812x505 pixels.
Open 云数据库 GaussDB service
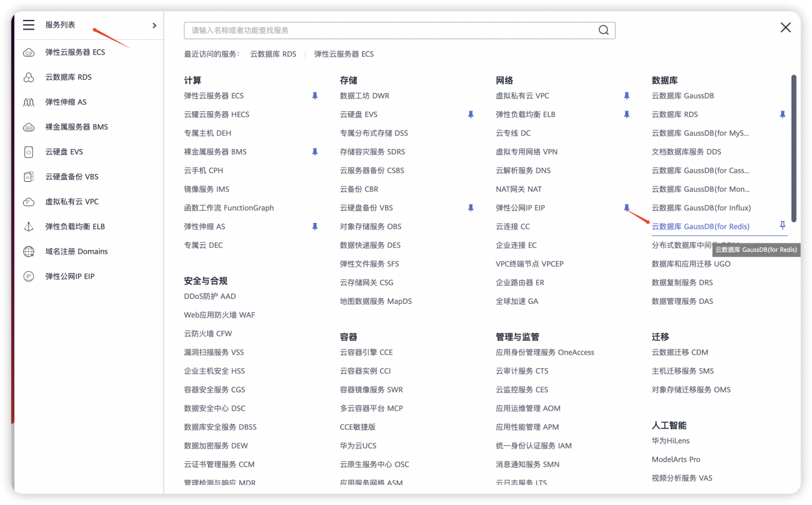click(682, 96)
